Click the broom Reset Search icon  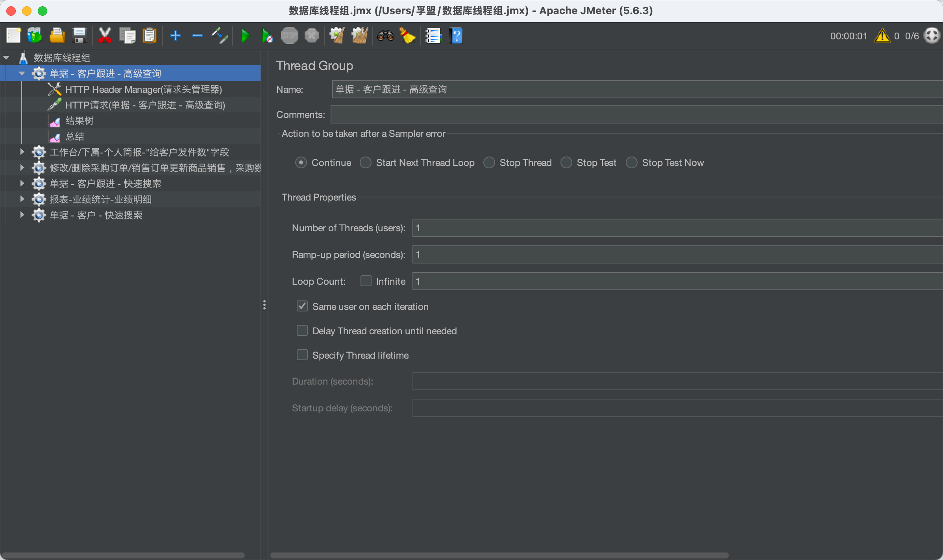[x=407, y=36]
